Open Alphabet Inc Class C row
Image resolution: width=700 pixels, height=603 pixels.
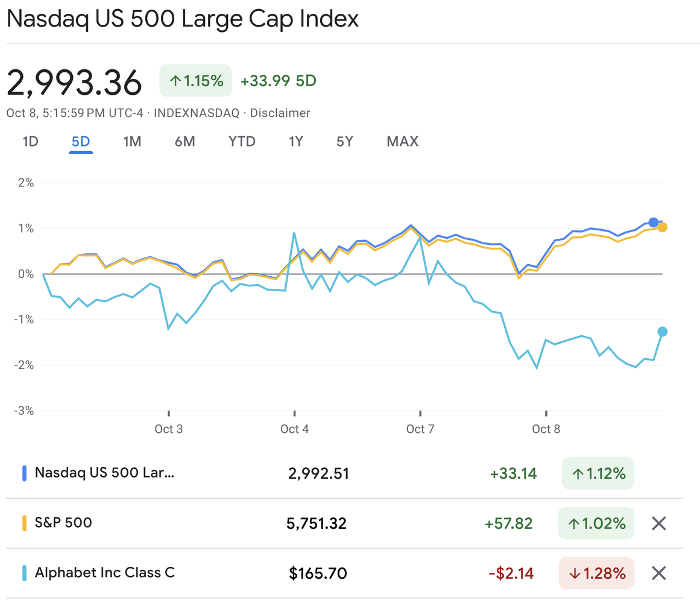click(105, 573)
